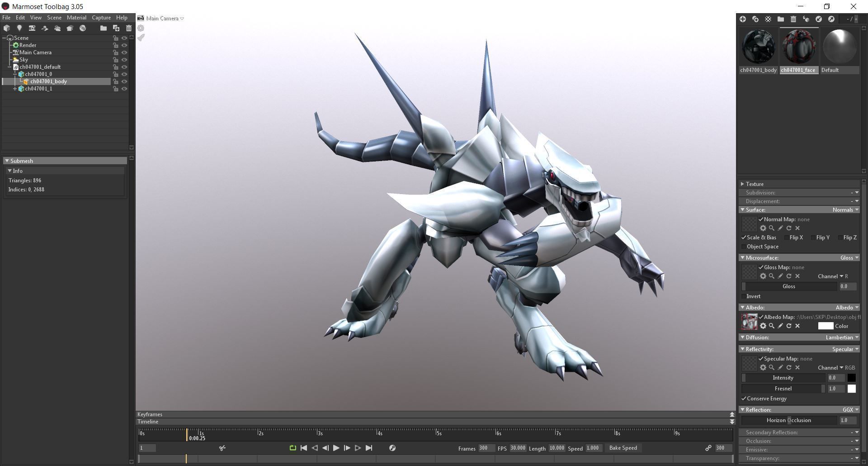Screen dimensions: 868x466
Task: Collapse the Submesh panel
Action: point(7,161)
